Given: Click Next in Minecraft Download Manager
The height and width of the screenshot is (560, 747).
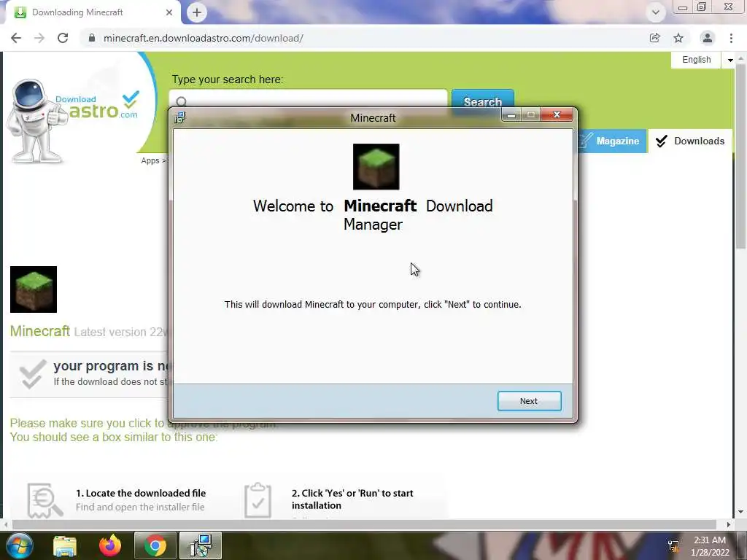Looking at the screenshot, I should click(x=529, y=401).
